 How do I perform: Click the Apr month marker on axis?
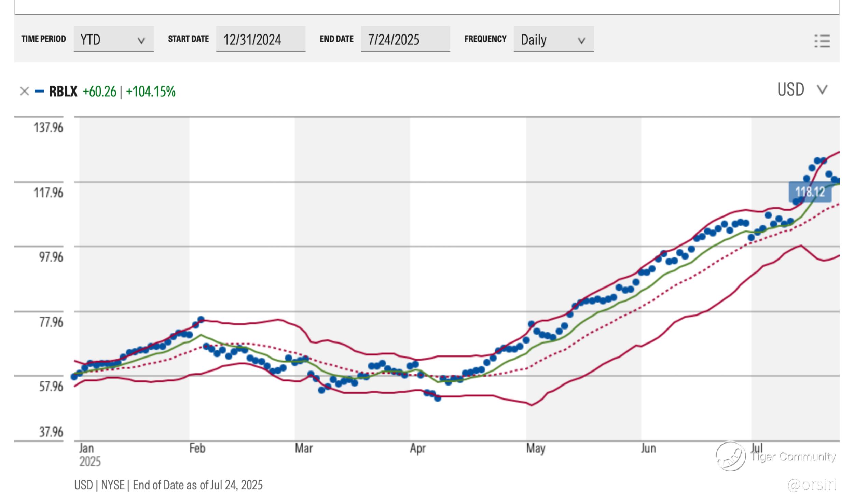(x=417, y=448)
